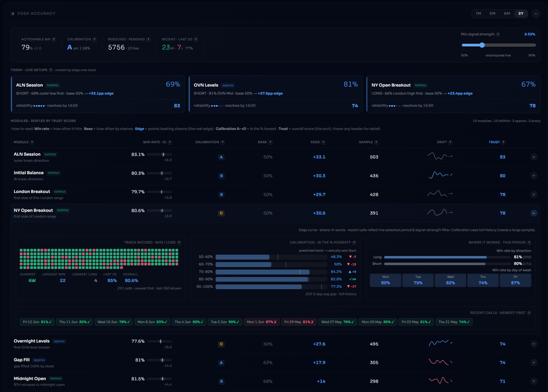The width and height of the screenshot is (548, 392).
Task: Click the Mon 1 Jun 87% losing call
Action: coord(262,322)
